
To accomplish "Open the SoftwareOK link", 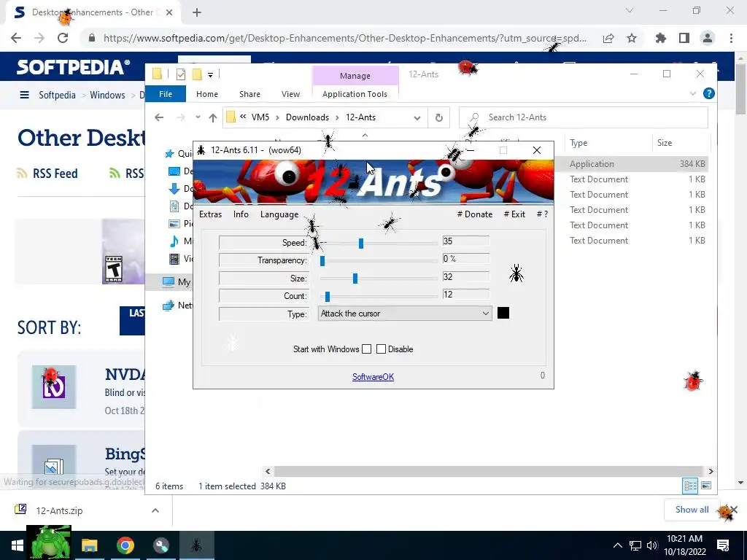I will point(373,377).
